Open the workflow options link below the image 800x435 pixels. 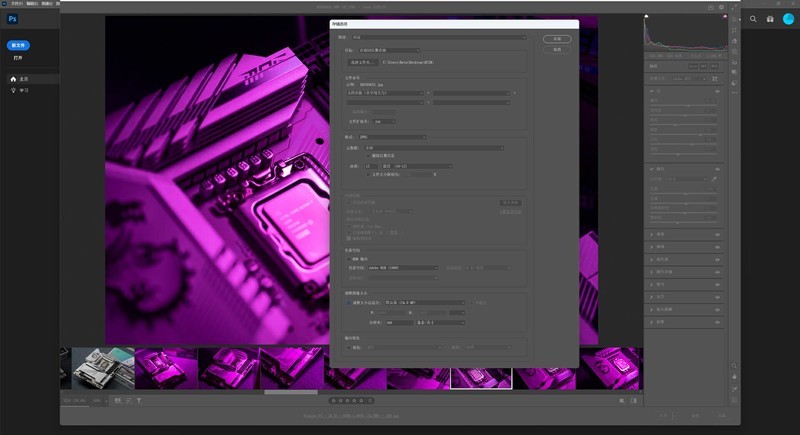pyautogui.click(x=351, y=416)
